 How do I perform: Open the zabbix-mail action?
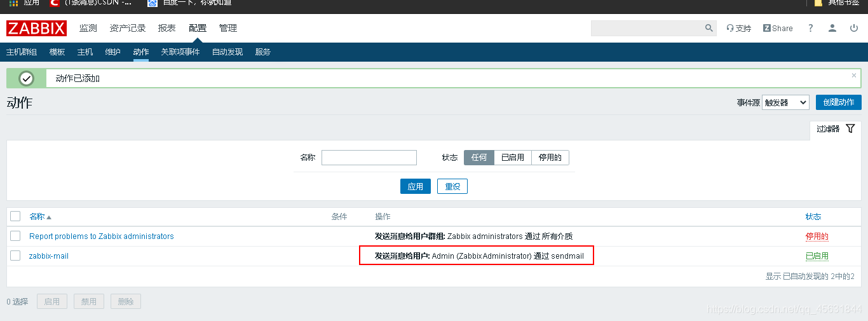point(49,256)
